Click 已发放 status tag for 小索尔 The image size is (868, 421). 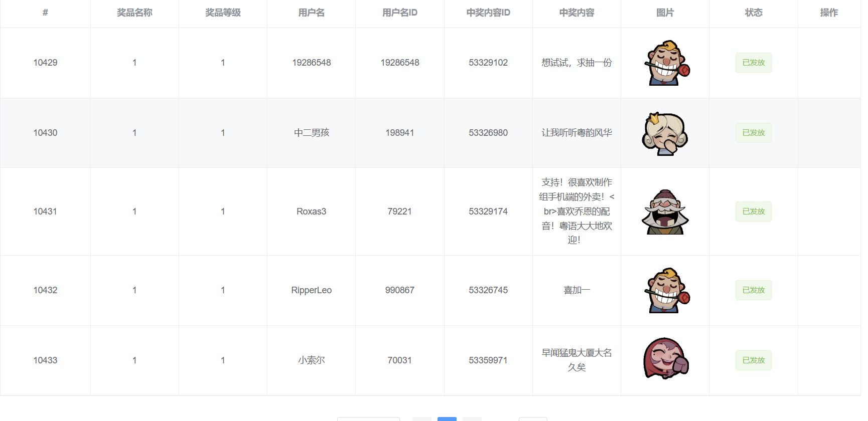coord(753,360)
